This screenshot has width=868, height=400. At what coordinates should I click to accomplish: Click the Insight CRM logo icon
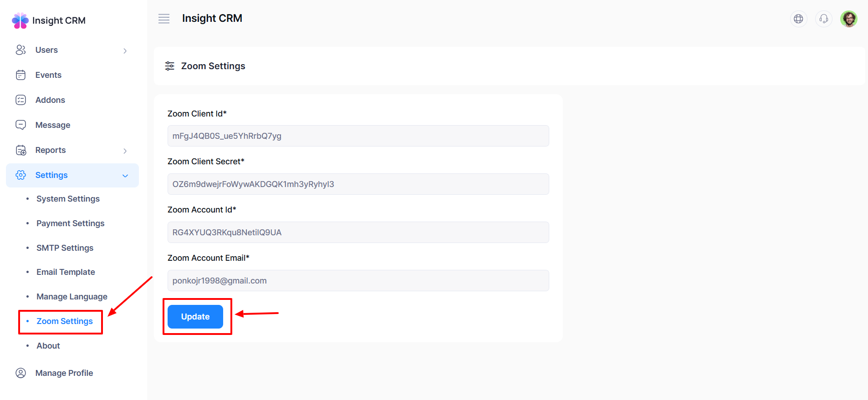click(20, 20)
